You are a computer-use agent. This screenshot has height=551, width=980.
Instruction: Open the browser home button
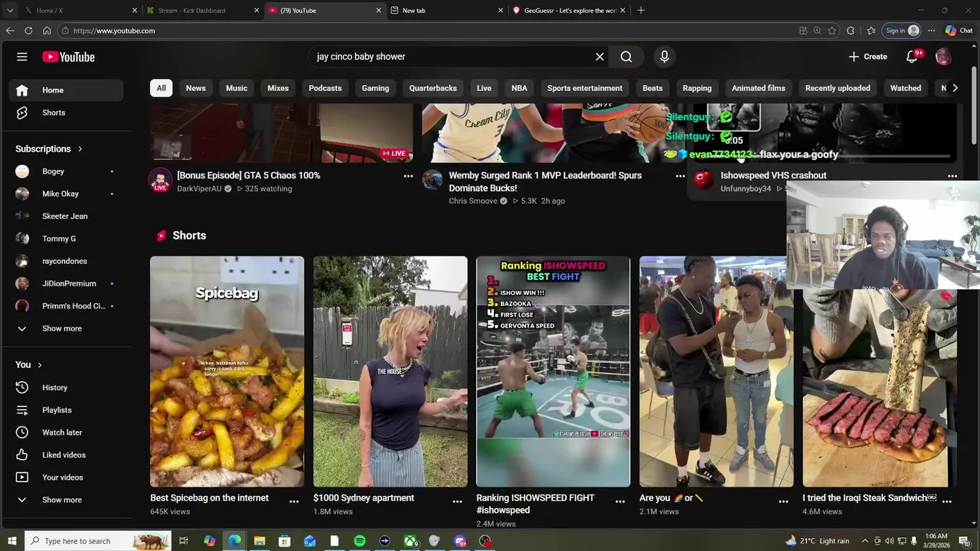pyautogui.click(x=47, y=31)
